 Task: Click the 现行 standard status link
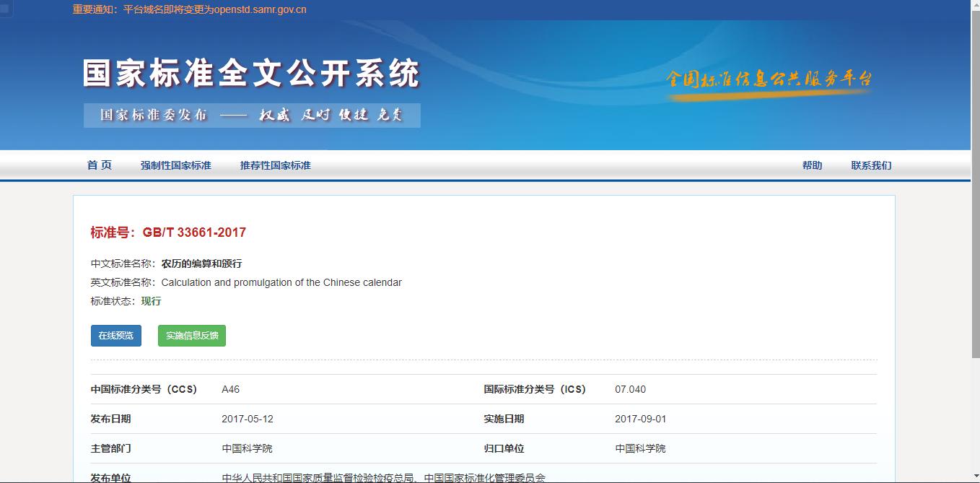coord(152,300)
